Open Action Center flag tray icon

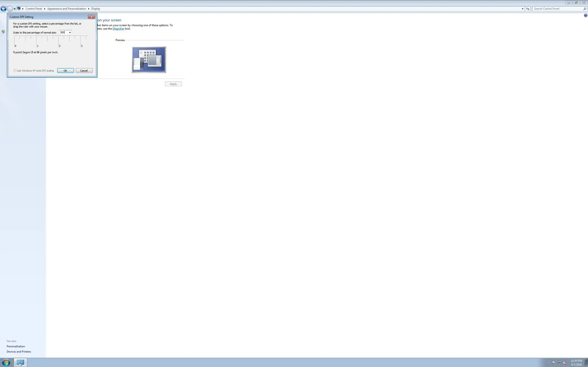tap(554, 363)
